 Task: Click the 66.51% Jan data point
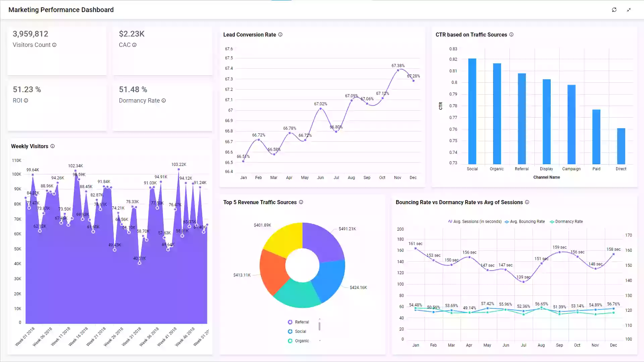tap(243, 161)
